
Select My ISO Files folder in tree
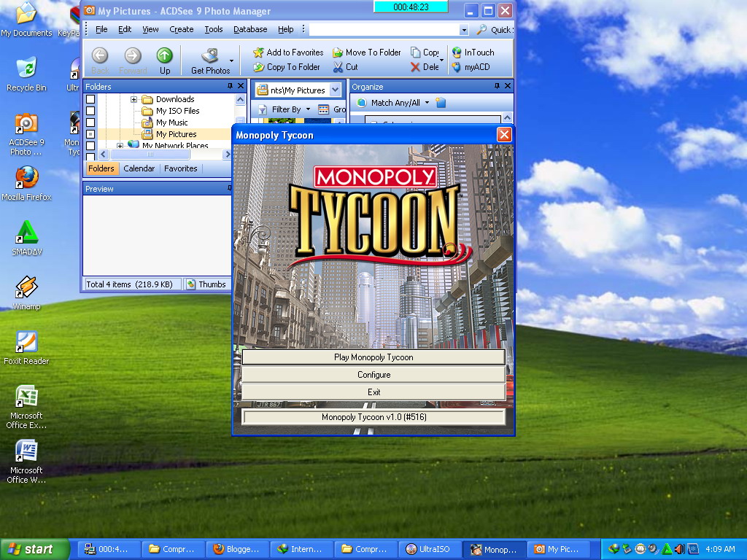(178, 111)
